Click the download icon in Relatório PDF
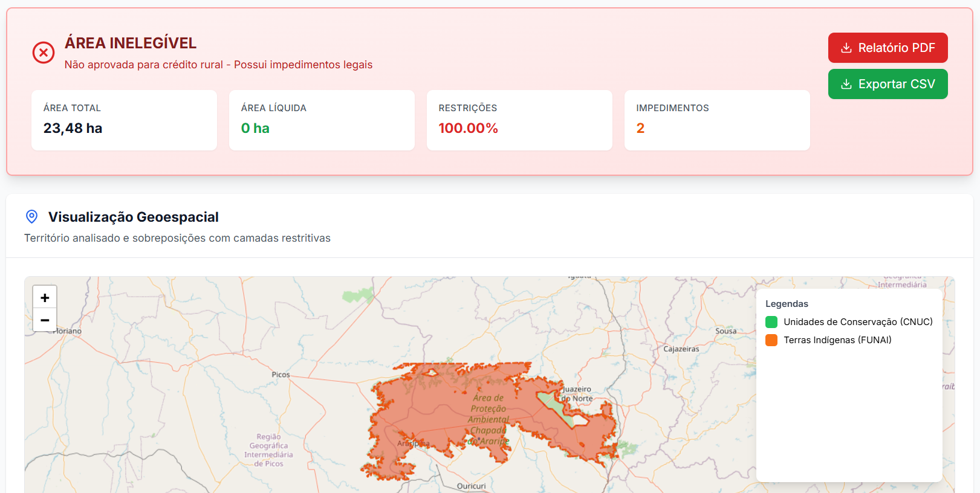Viewport: 980px width, 493px height. tap(846, 48)
